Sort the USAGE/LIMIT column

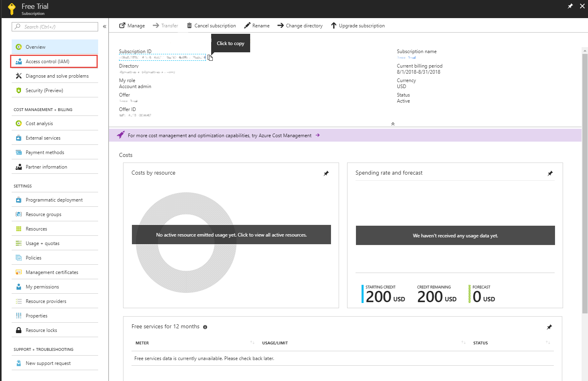[x=463, y=343]
